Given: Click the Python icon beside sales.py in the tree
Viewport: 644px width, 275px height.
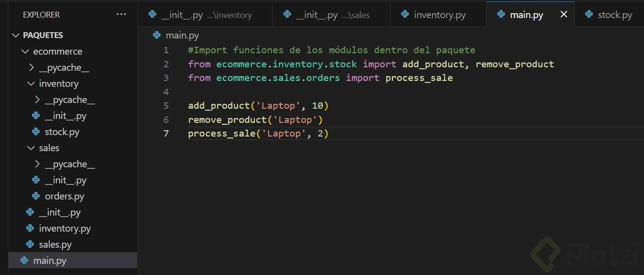Looking at the screenshot, I should (x=30, y=244).
